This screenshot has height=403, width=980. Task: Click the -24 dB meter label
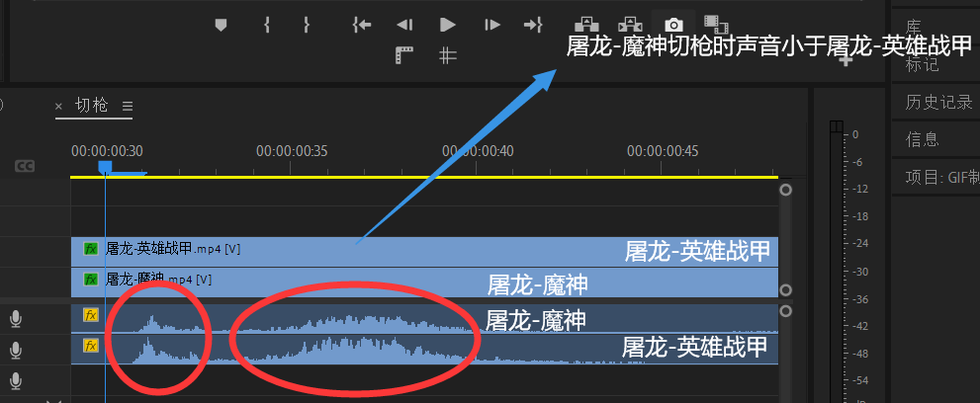860,243
